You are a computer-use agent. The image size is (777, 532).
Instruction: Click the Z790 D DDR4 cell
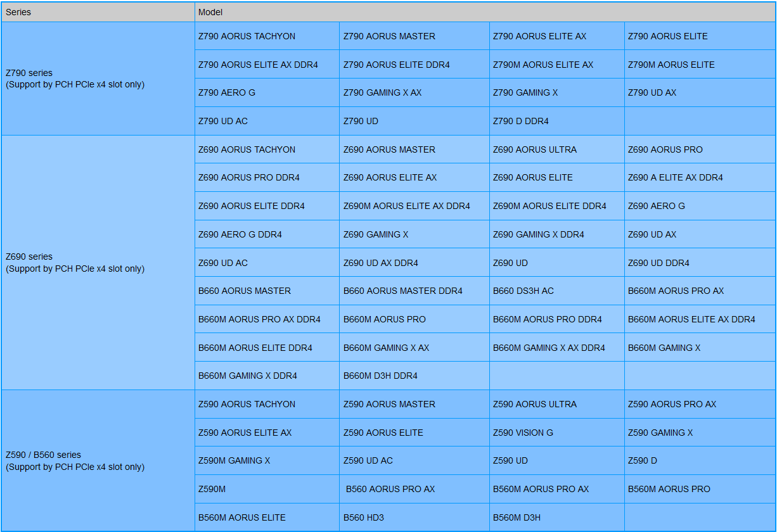tap(557, 121)
